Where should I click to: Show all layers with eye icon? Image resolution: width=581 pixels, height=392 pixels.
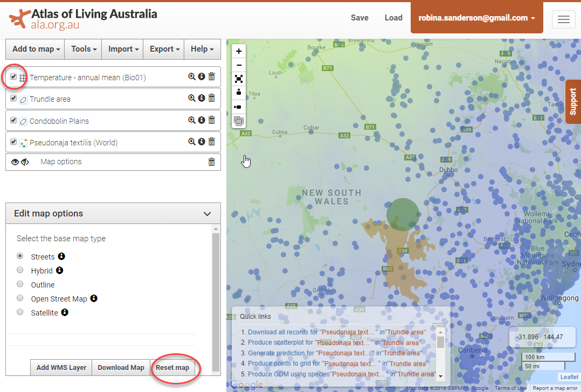click(x=15, y=162)
